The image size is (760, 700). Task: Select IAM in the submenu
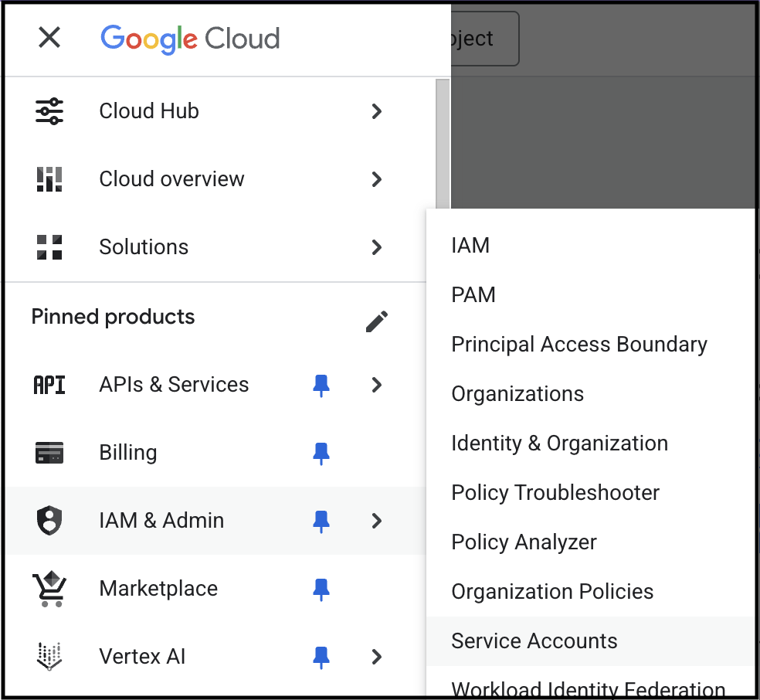(x=590, y=245)
